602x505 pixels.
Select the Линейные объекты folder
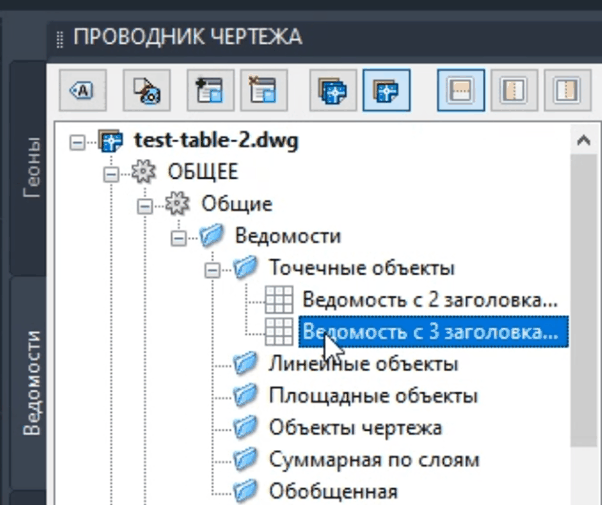362,363
